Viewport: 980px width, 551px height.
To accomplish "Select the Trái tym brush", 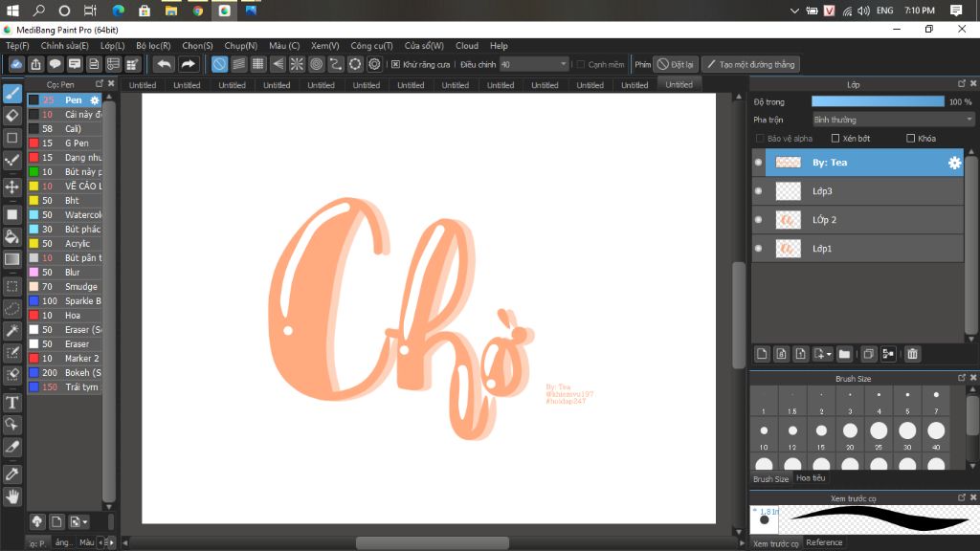I will (64, 387).
